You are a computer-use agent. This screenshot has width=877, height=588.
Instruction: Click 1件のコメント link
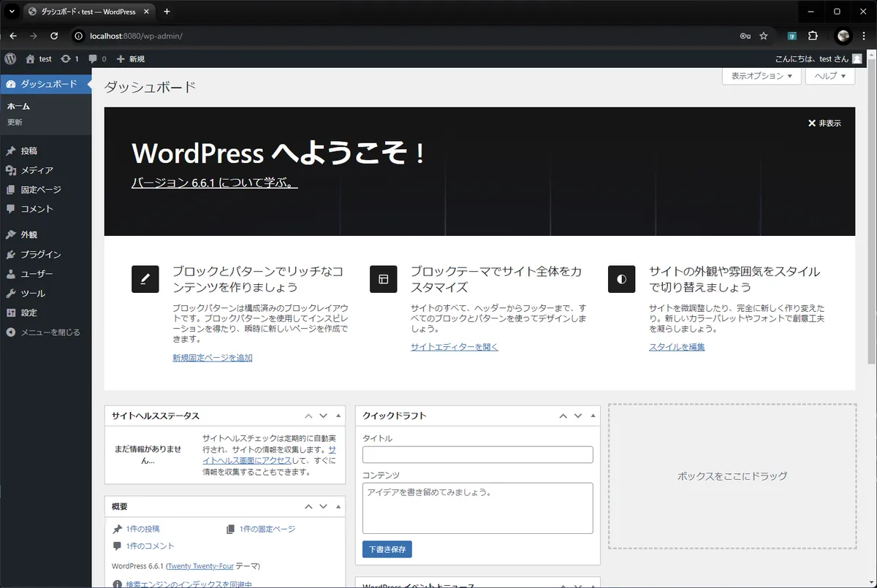coord(150,546)
